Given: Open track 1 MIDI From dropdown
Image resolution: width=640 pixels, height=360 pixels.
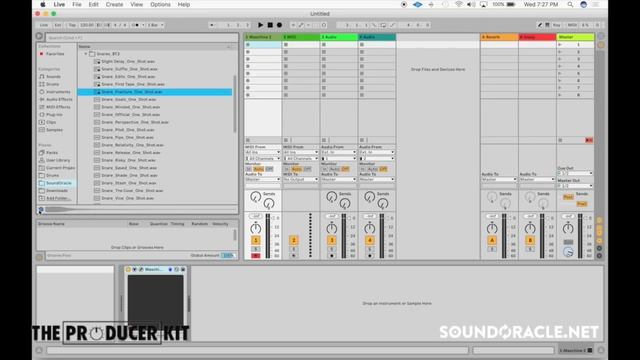Looking at the screenshot, I should tap(262, 152).
